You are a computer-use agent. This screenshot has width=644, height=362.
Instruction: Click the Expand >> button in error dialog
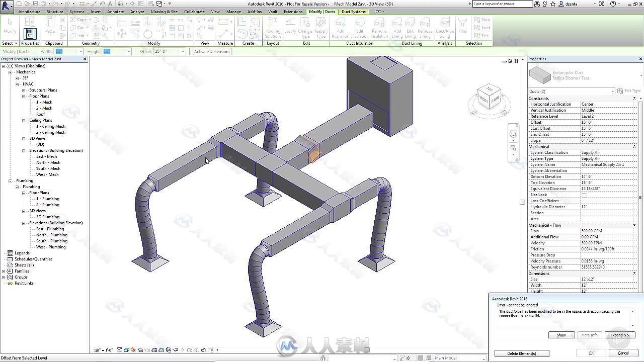[x=619, y=335]
